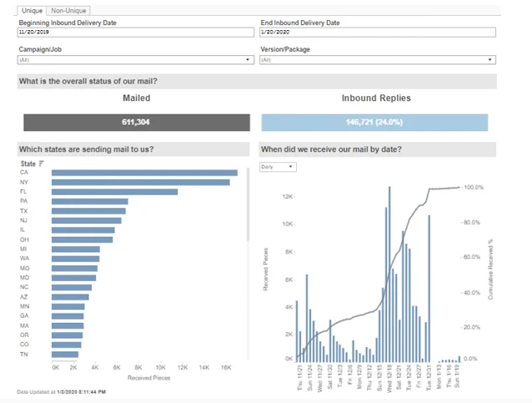Screen dimensions: 532x403
Task: Click the Mailed heading
Action: pos(137,98)
